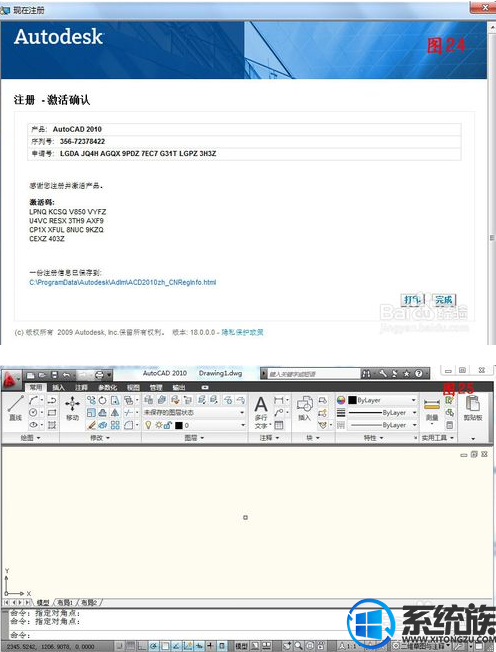Select the Mirror tool in Modify panel

click(115, 412)
